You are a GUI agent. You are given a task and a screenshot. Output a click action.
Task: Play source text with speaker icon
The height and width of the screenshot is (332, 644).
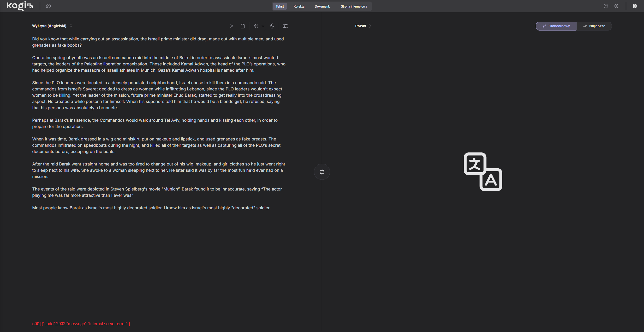(x=256, y=26)
